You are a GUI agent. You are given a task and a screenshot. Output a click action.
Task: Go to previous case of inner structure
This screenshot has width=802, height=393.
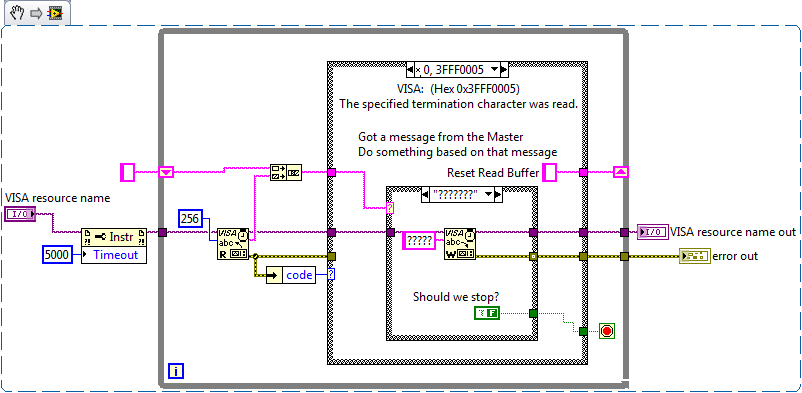pyautogui.click(x=424, y=194)
